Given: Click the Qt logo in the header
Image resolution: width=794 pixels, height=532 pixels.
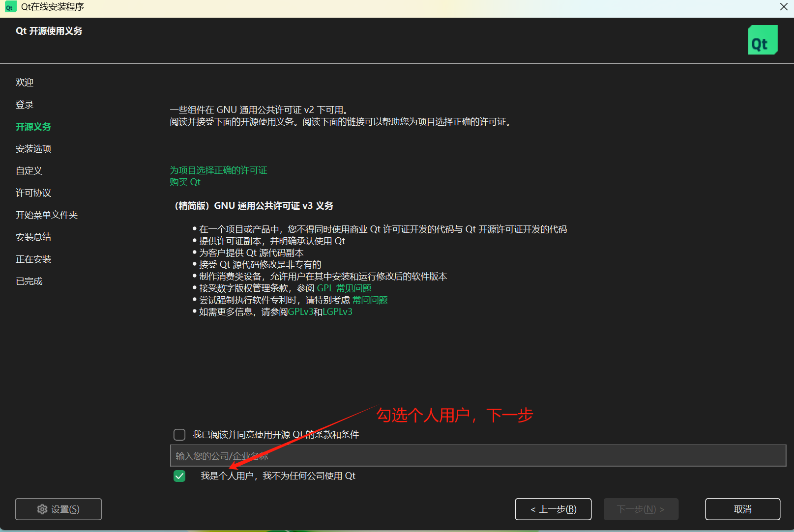Looking at the screenshot, I should pos(763,40).
